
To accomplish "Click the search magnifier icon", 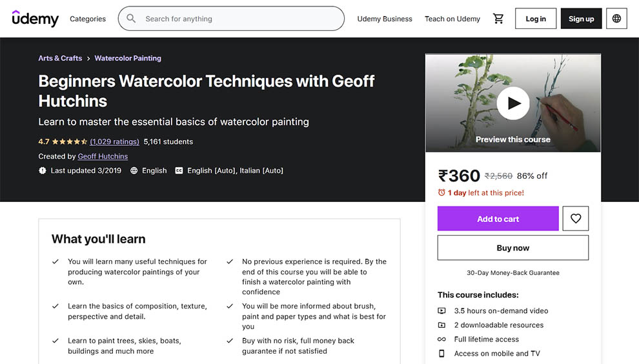I will 131,18.
